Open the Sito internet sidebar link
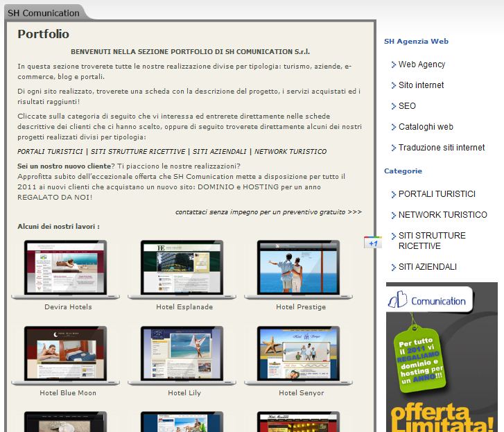504x432 pixels. tap(421, 85)
